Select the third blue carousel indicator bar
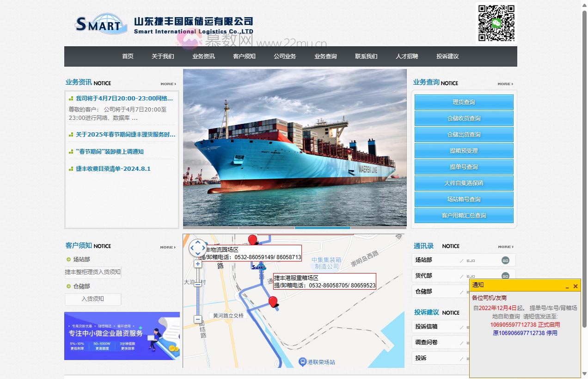This screenshot has height=379, width=588. pyautogui.click(x=323, y=228)
